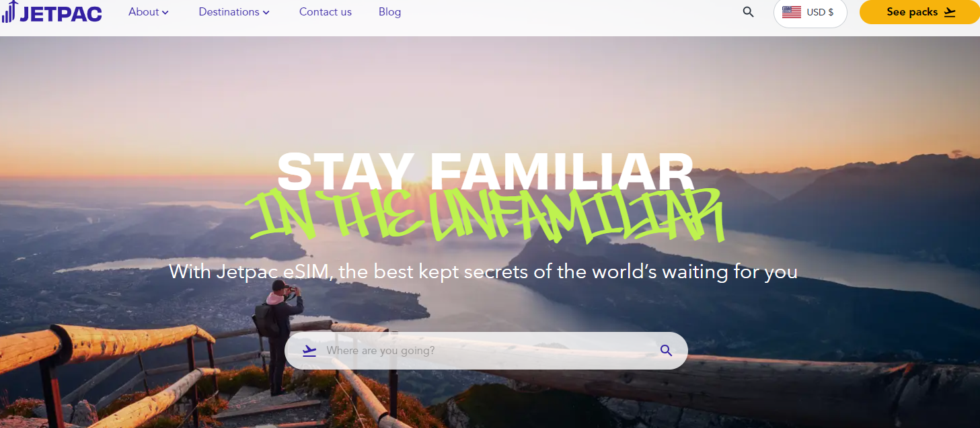
Task: Click the Jetpac eSIM tagline text
Action: point(483,271)
